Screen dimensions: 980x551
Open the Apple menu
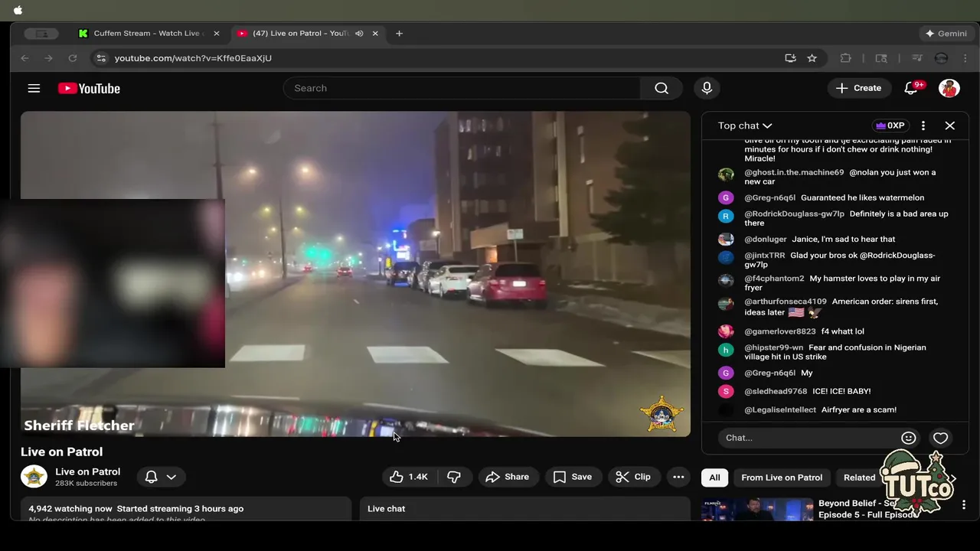pos(18,10)
